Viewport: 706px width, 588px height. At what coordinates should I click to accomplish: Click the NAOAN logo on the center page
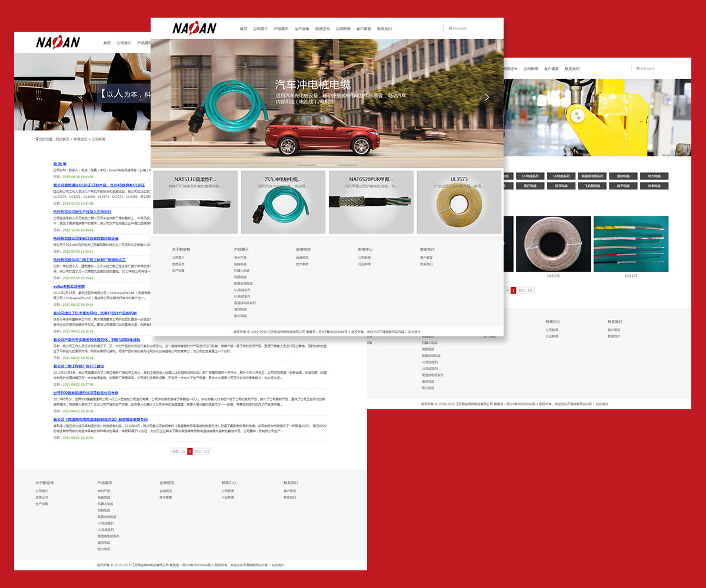[x=194, y=28]
